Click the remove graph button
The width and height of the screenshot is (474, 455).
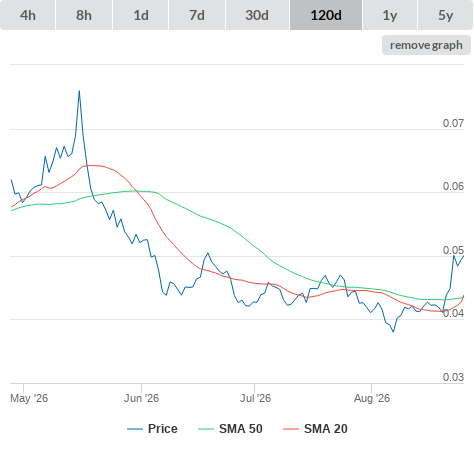point(426,45)
